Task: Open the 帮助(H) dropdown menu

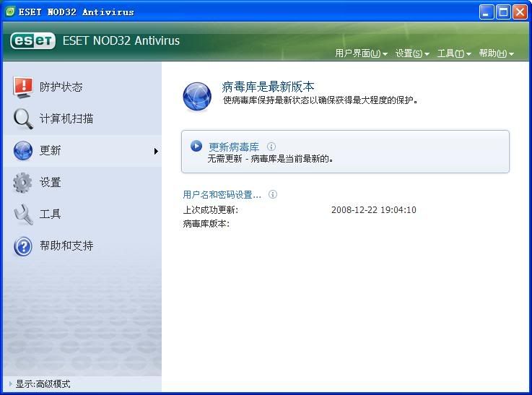Action: [497, 53]
